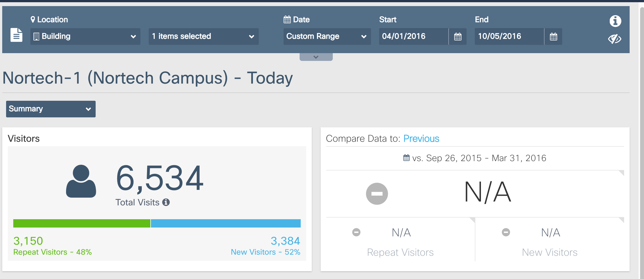Open the Custom Range date dropdown
The image size is (644, 279).
point(327,37)
